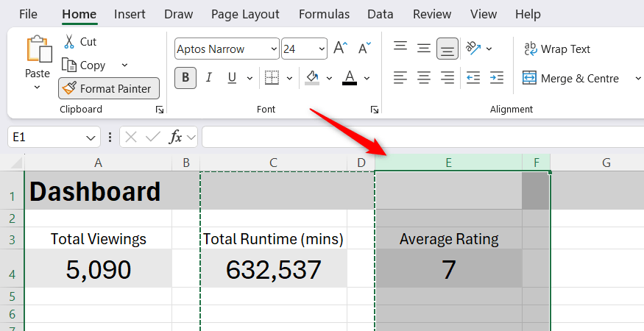Select the Average Rating label cell
The image size is (644, 331).
point(448,238)
